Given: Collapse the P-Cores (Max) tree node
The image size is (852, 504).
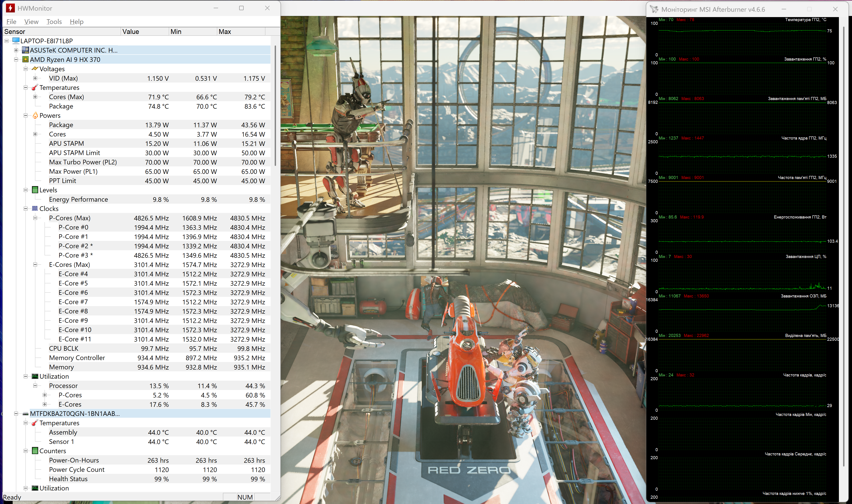Looking at the screenshot, I should [35, 218].
